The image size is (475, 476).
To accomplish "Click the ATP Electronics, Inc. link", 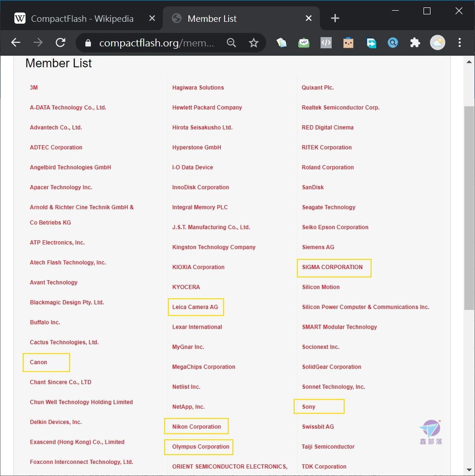I will pos(57,243).
